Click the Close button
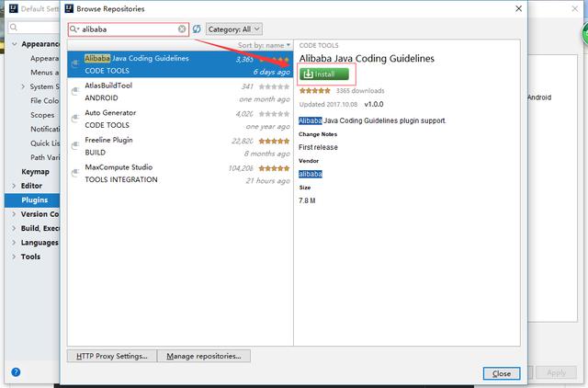Viewport: 588px width, 388px height. click(x=502, y=373)
